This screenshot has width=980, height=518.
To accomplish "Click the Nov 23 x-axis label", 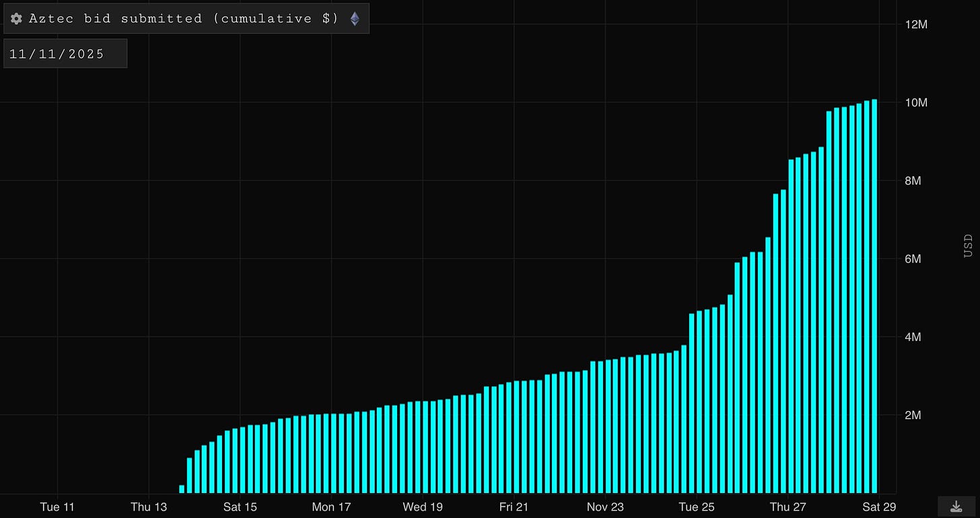I will (x=606, y=507).
